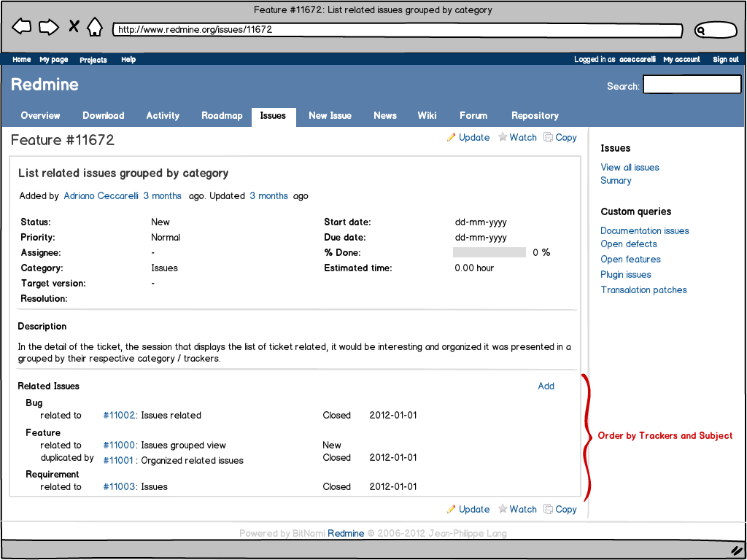This screenshot has width=747, height=560.
Task: Click the bottom Update link
Action: tap(474, 510)
